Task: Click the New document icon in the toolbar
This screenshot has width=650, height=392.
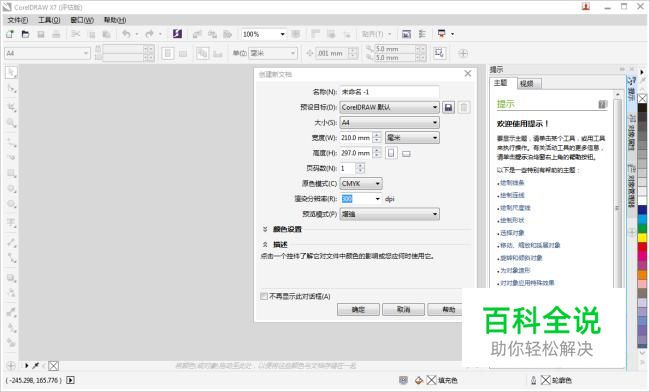Action: click(x=10, y=34)
